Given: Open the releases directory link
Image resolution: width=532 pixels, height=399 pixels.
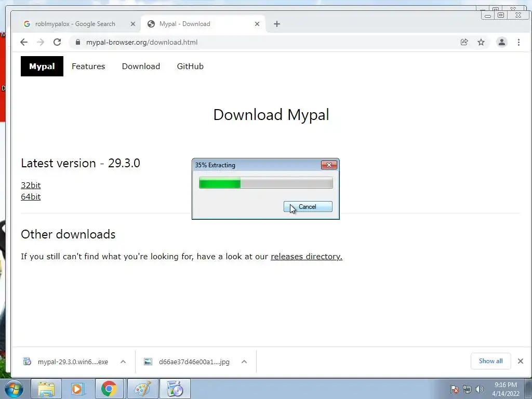Looking at the screenshot, I should [x=307, y=257].
